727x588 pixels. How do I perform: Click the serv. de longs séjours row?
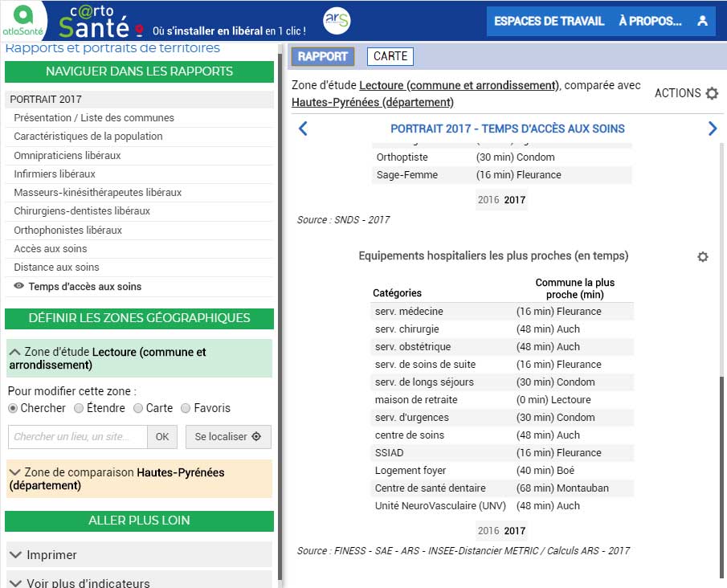(502, 382)
